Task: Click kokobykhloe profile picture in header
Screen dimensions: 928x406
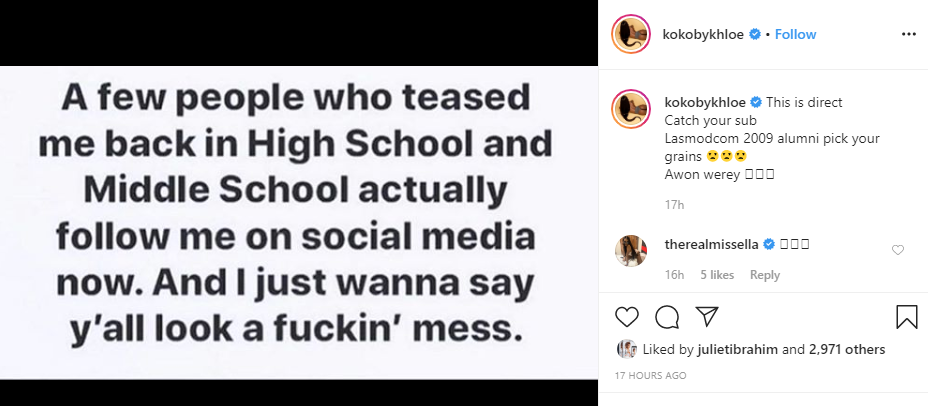Action: point(632,34)
